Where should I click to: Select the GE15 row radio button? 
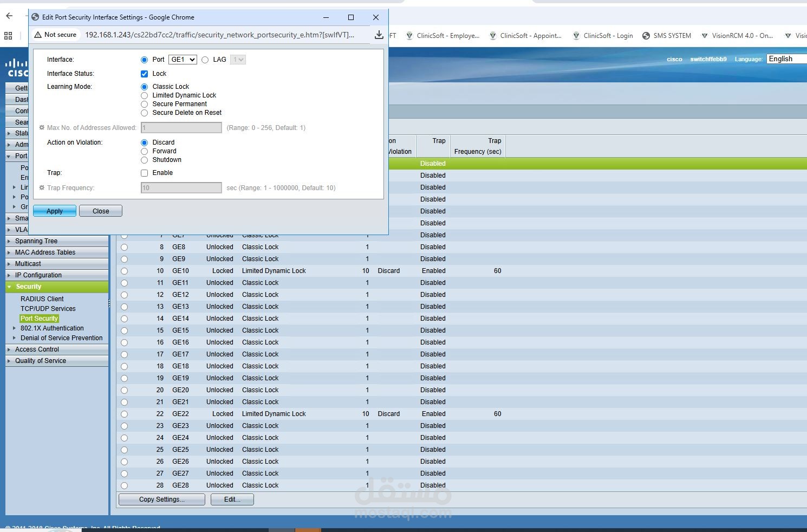pyautogui.click(x=125, y=331)
